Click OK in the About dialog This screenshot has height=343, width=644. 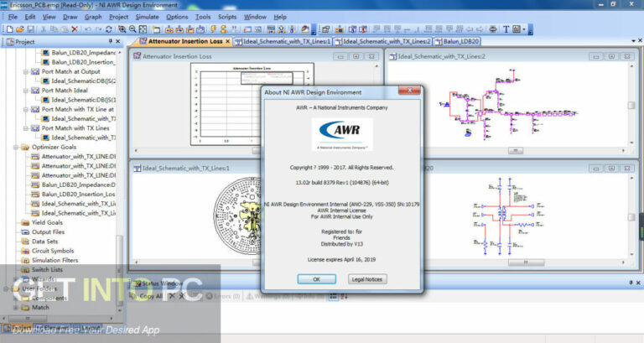[x=317, y=279]
